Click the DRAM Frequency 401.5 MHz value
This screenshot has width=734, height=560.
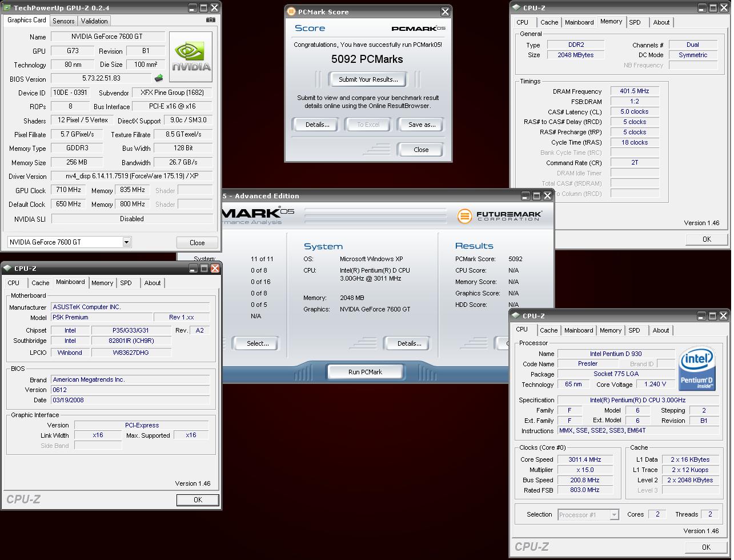click(635, 91)
